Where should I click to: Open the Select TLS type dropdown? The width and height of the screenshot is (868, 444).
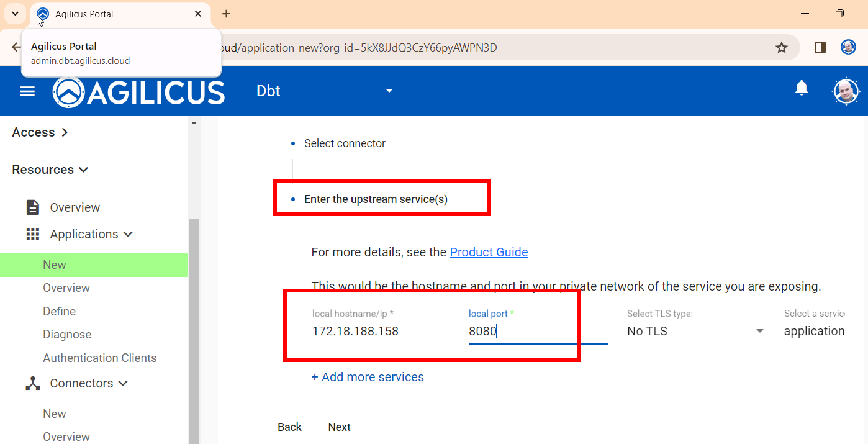click(x=696, y=331)
